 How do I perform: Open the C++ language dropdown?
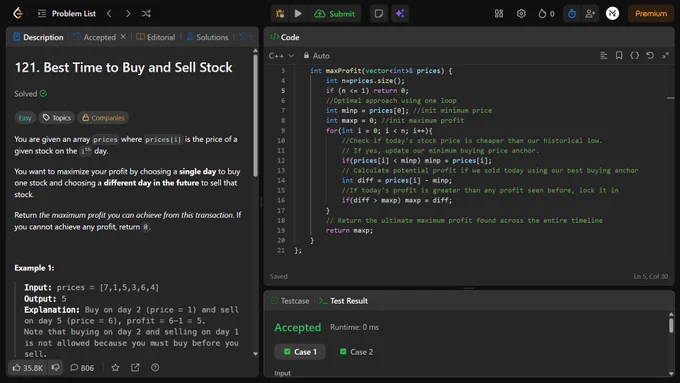tap(281, 56)
